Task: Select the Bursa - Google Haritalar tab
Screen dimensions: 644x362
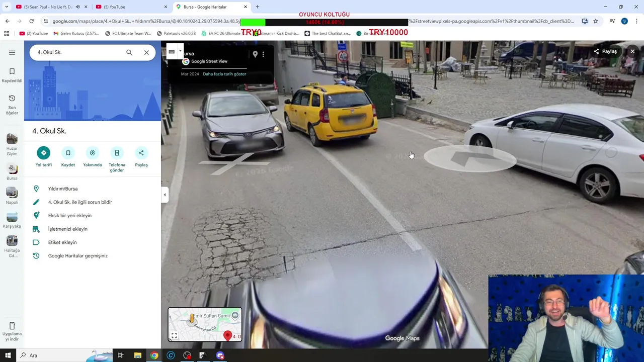Action: tap(212, 7)
